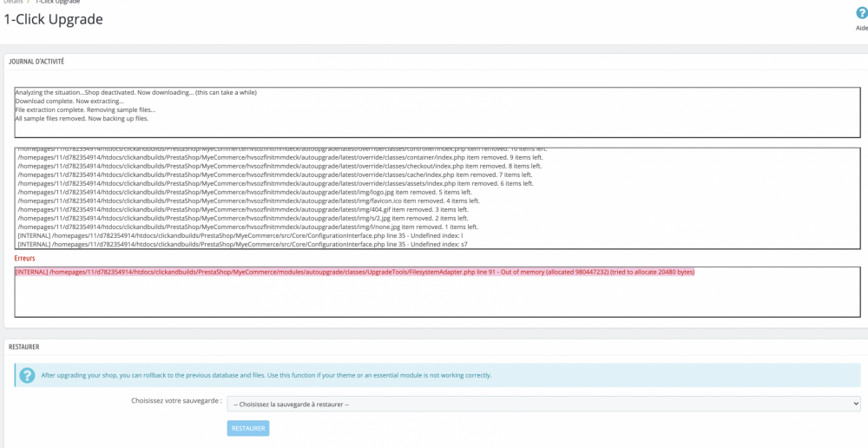Click the line 'Download complete. Now extracting...'

click(69, 102)
